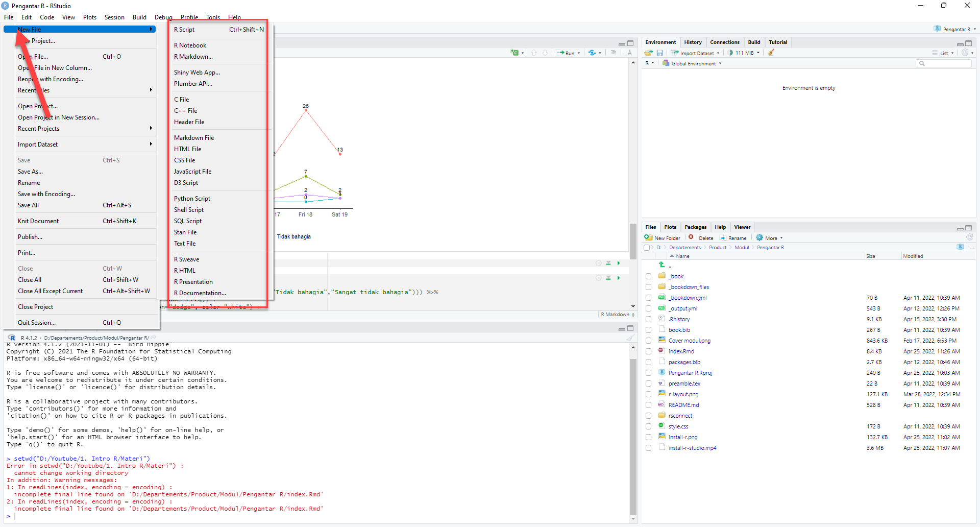Switch to the Packages tab
This screenshot has width=980, height=527.
[x=695, y=227]
